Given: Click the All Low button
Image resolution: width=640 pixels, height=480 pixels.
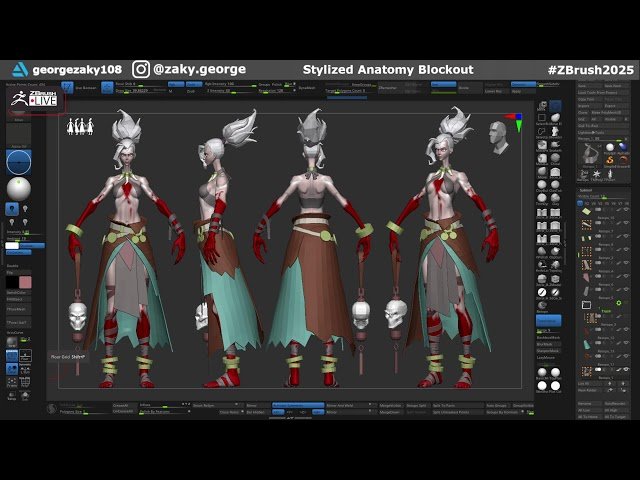Looking at the screenshot, I should point(589,410).
